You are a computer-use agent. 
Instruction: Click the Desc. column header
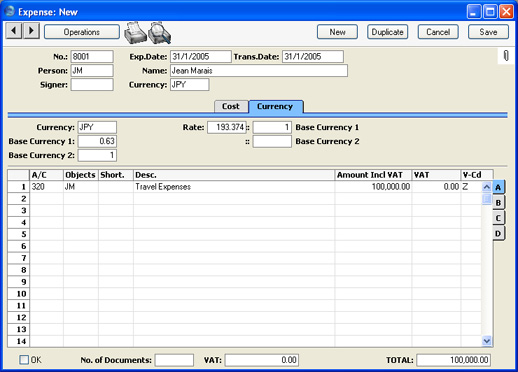(x=234, y=175)
